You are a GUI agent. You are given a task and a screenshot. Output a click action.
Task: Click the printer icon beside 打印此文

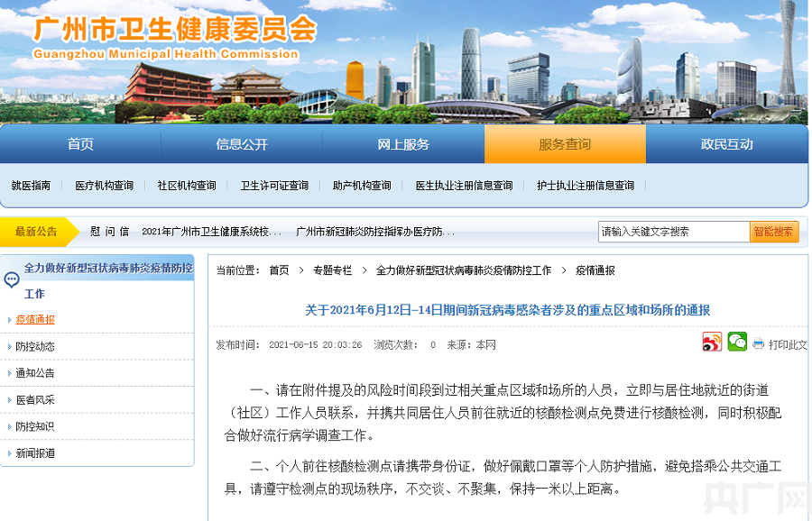pos(759,344)
